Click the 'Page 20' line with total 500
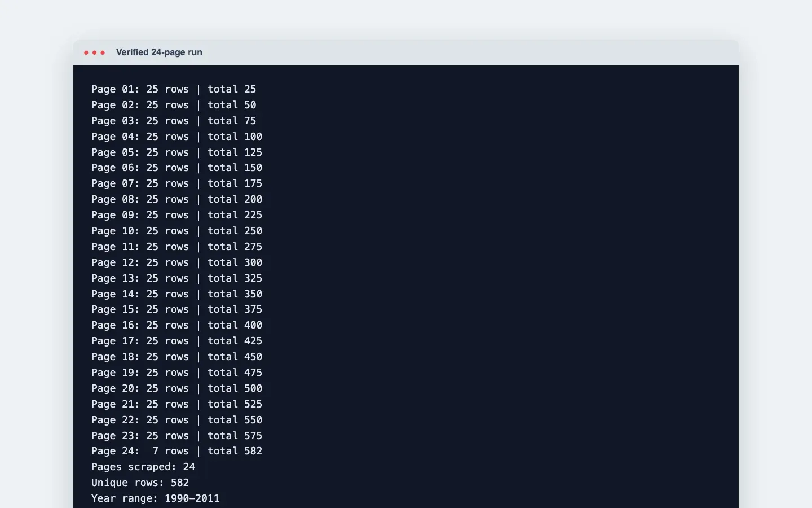812x508 pixels. pyautogui.click(x=177, y=388)
